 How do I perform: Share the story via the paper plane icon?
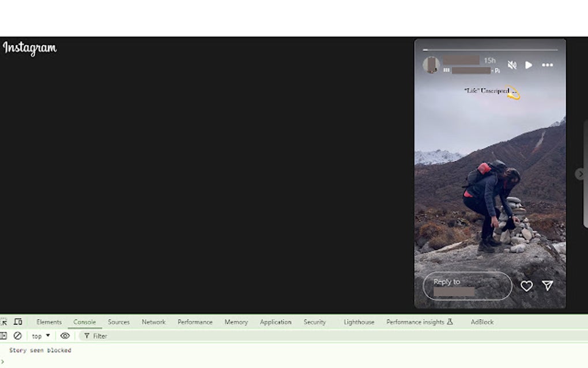point(547,285)
